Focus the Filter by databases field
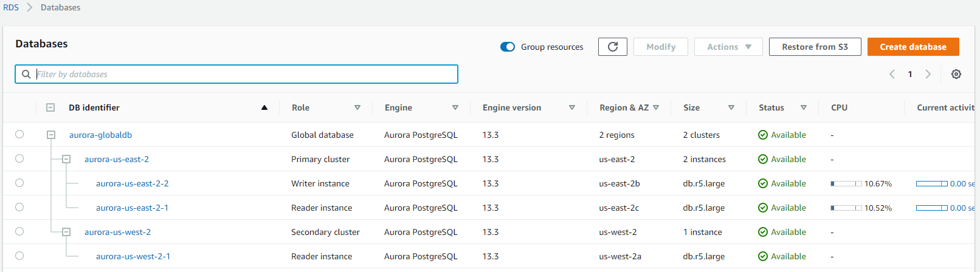This screenshot has height=272, width=980. click(x=236, y=74)
